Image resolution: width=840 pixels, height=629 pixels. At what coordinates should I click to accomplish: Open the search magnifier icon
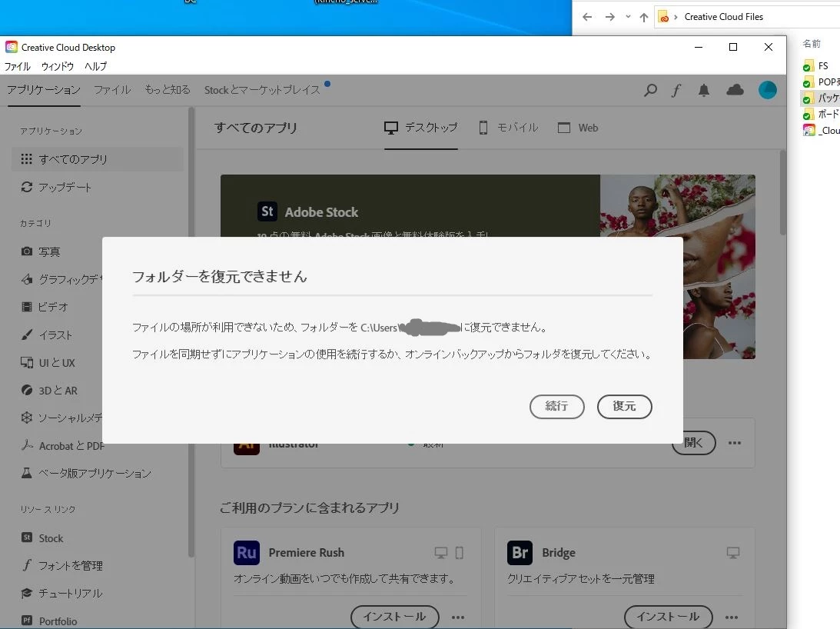point(650,90)
